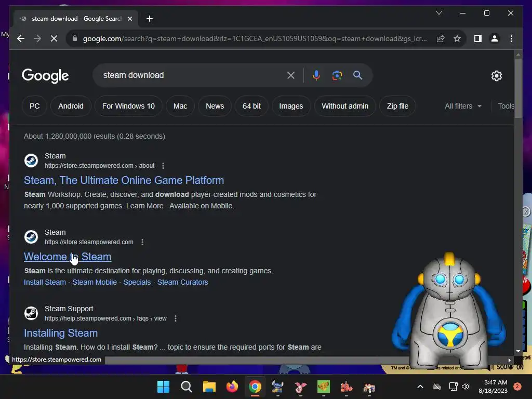Click the Chrome taskbar icon

click(255, 387)
